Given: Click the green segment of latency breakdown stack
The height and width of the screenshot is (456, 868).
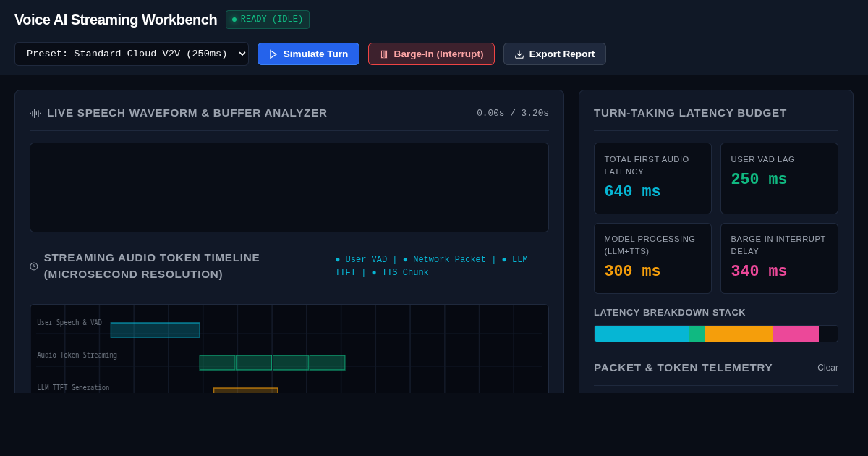Looking at the screenshot, I should 697,334.
